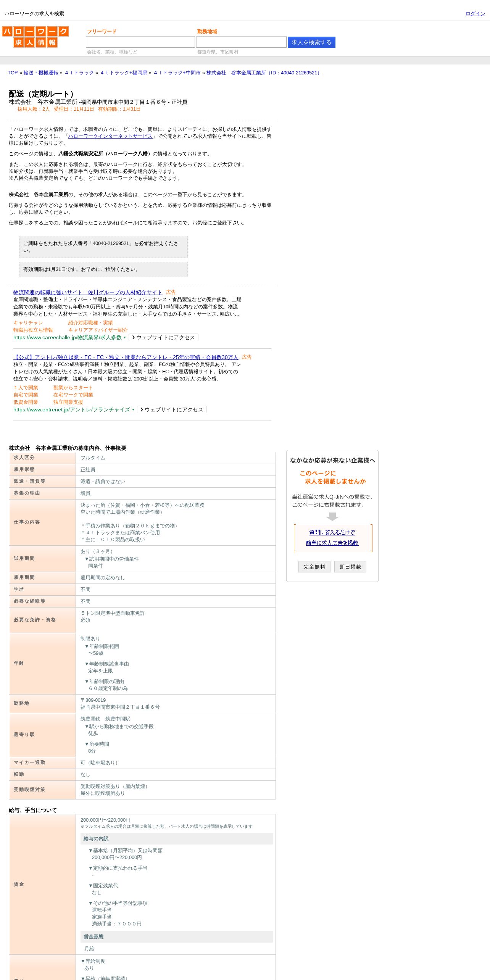490x980 pixels.
Task: Open the 4tトラック breadcrumb link
Action: click(79, 73)
